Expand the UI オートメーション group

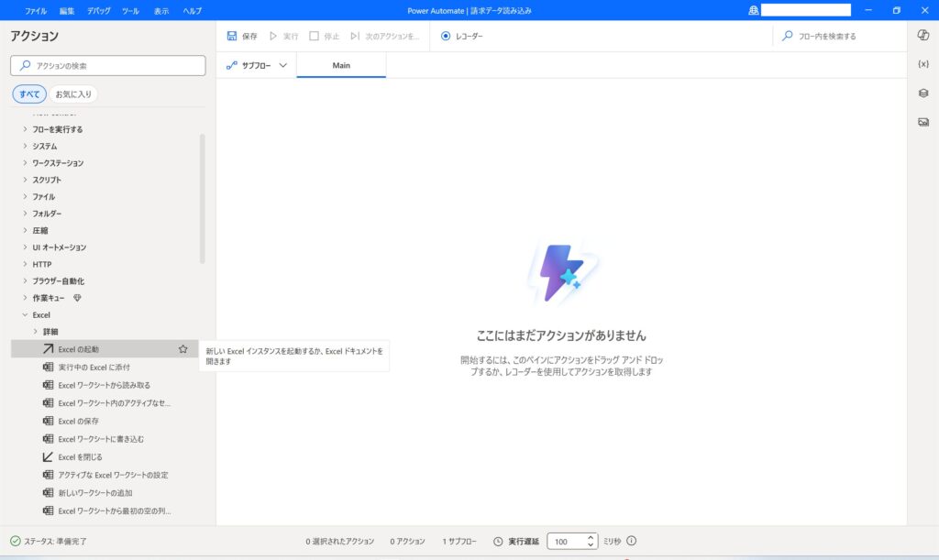coord(25,247)
